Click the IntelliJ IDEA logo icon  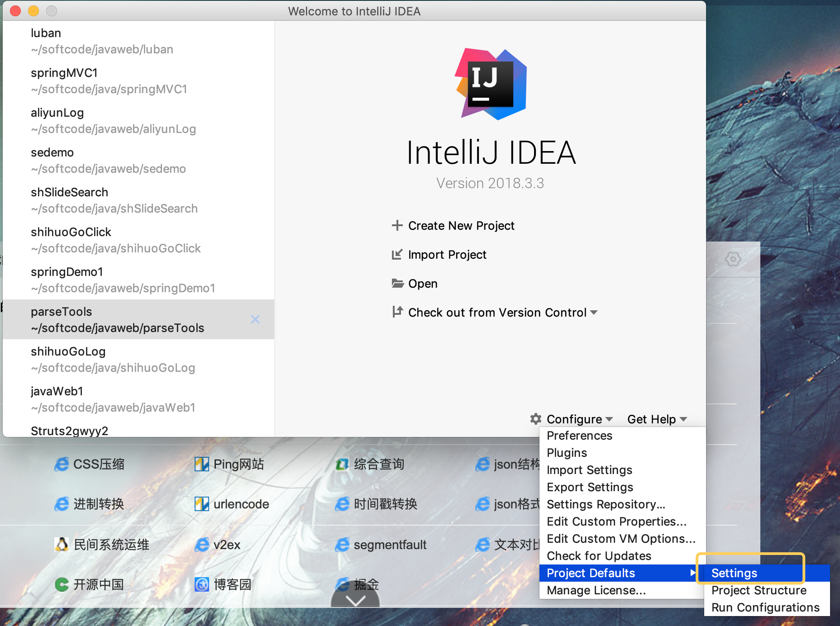(x=491, y=84)
